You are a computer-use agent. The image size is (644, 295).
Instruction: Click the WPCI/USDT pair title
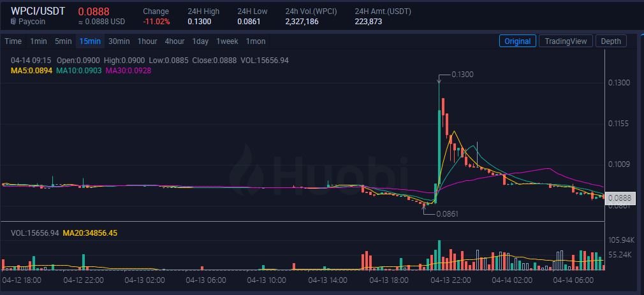(38, 11)
